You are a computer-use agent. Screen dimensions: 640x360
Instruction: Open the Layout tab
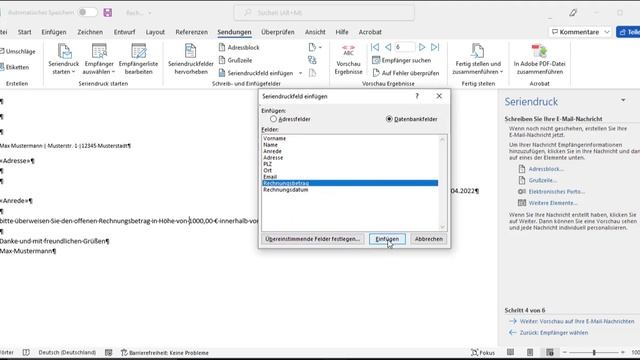tap(155, 32)
